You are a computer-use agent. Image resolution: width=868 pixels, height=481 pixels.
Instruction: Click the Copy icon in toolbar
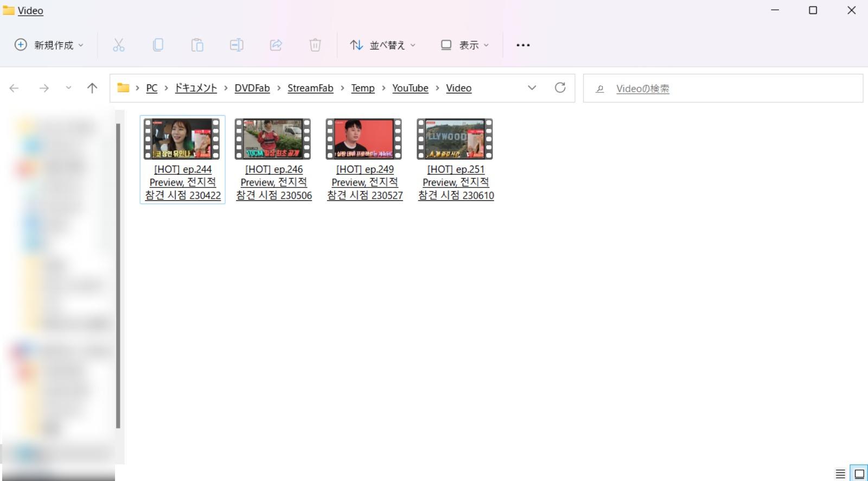point(158,45)
